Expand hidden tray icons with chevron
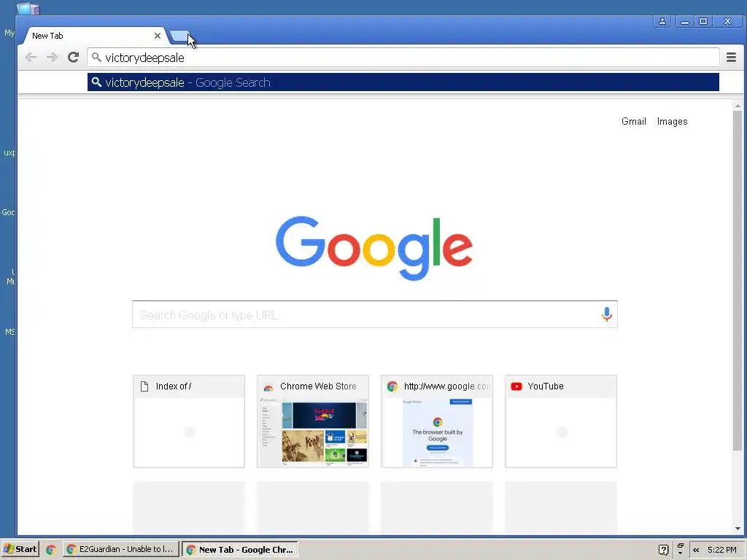 pyautogui.click(x=696, y=550)
